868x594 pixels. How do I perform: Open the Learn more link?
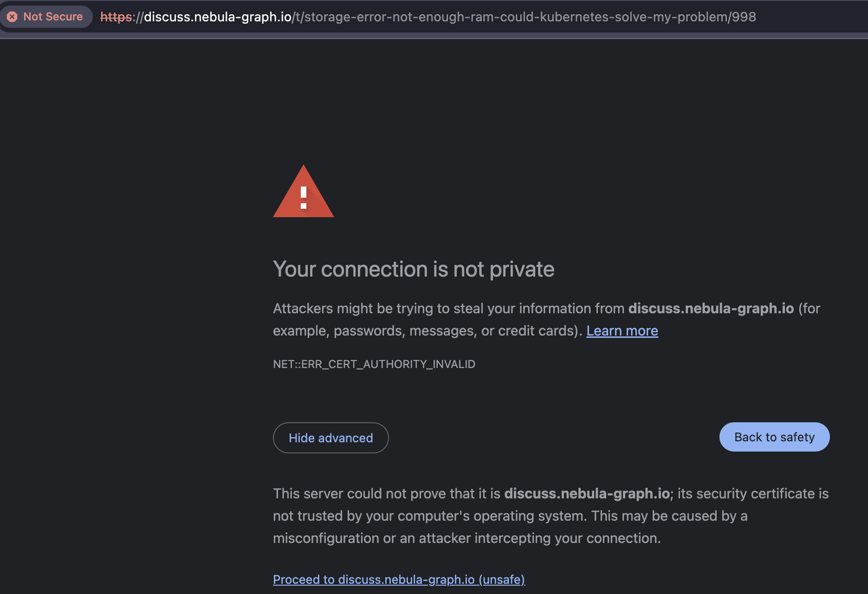(622, 331)
